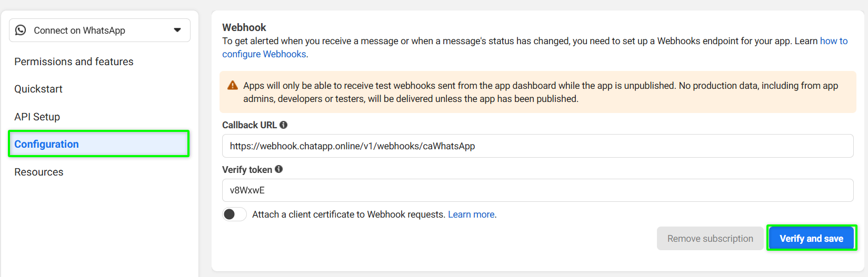Enable the client certificate toggle
This screenshot has height=277, width=868.
tap(234, 214)
